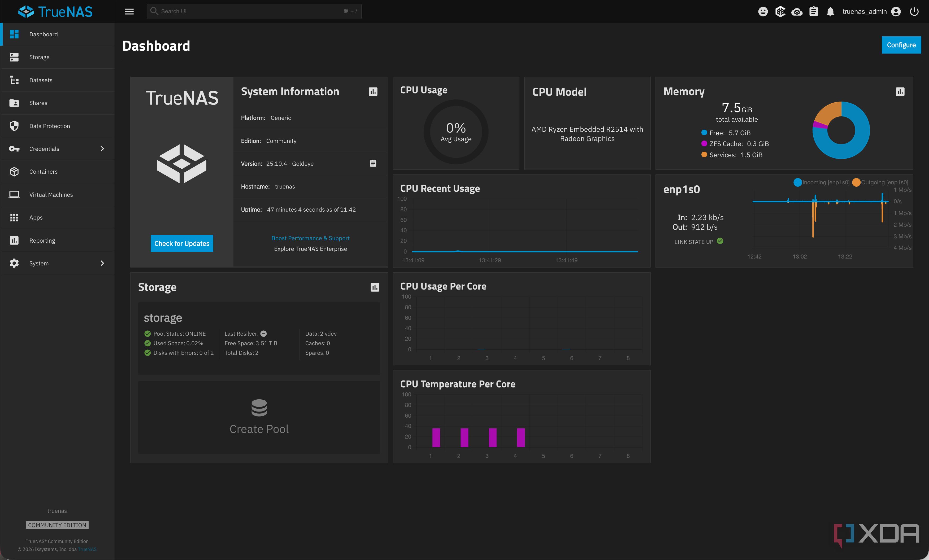Click the Configure button

pos(901,45)
